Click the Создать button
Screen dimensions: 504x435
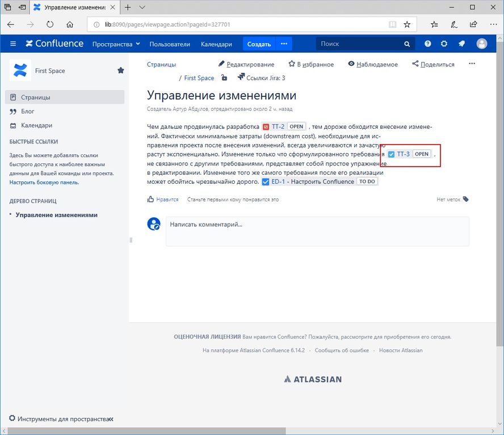point(259,44)
